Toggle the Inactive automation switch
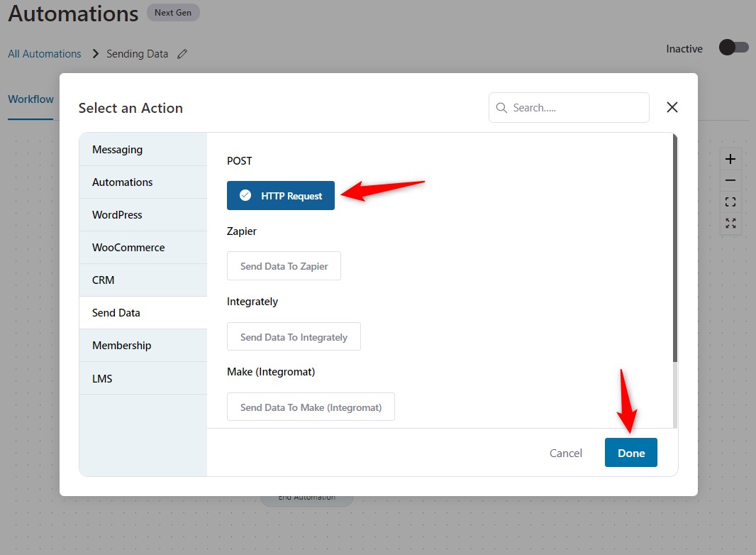The height and width of the screenshot is (555, 756). 733,48
